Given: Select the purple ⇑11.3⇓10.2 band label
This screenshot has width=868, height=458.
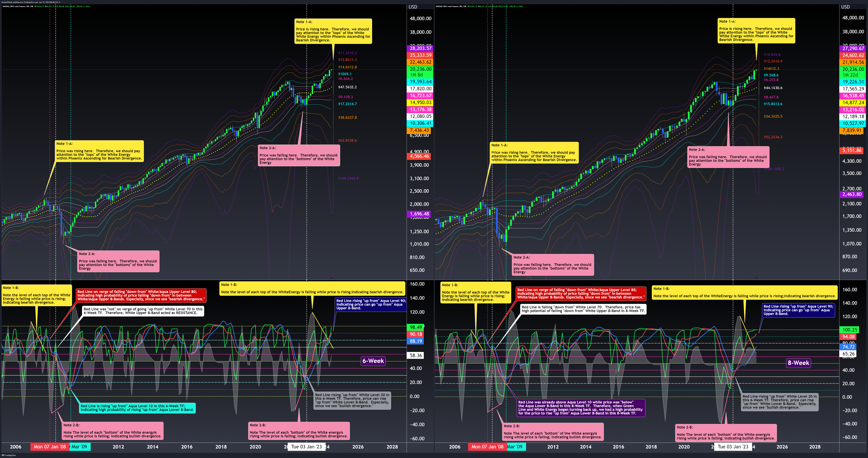Looking at the screenshot, I should pos(347,53).
